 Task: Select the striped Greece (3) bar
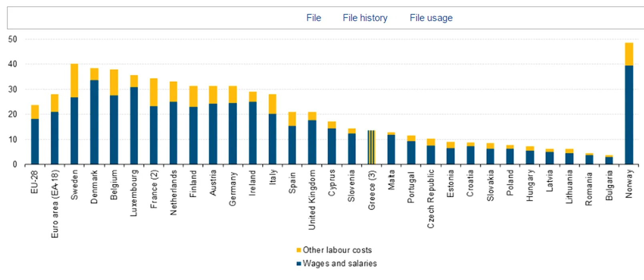(x=371, y=147)
